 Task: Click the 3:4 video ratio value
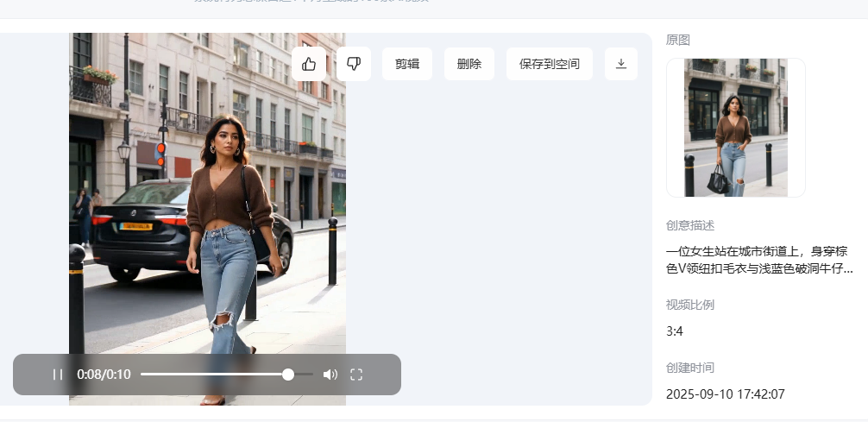click(675, 331)
